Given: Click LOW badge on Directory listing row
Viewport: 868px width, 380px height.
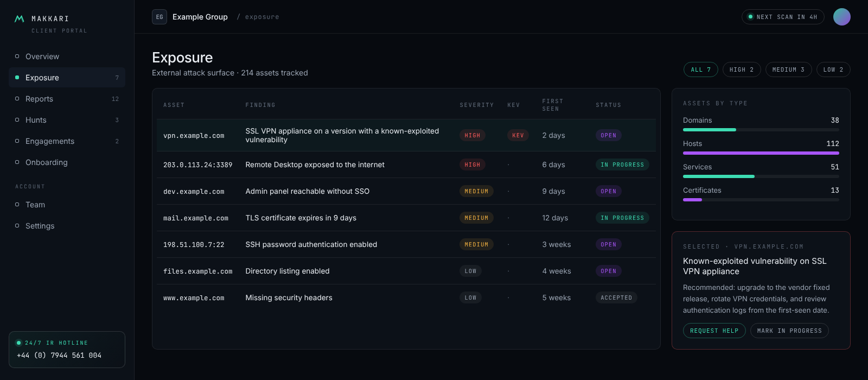Looking at the screenshot, I should pyautogui.click(x=470, y=271).
